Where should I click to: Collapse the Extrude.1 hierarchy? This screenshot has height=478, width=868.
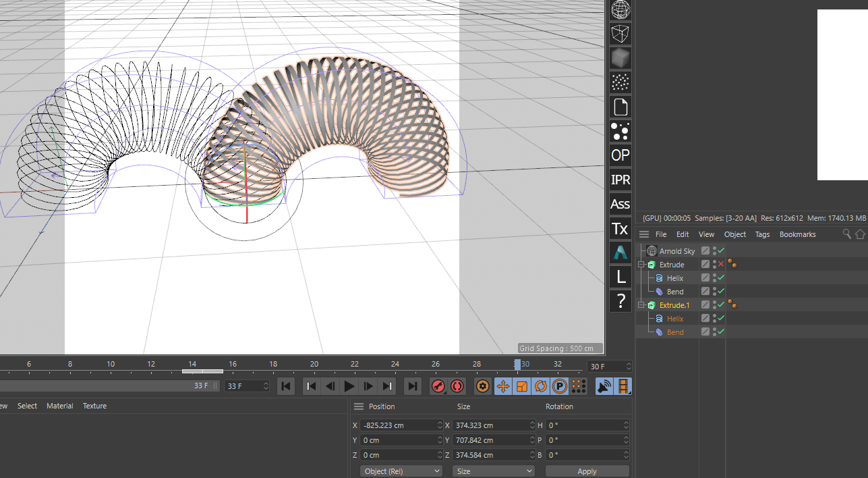(x=641, y=305)
